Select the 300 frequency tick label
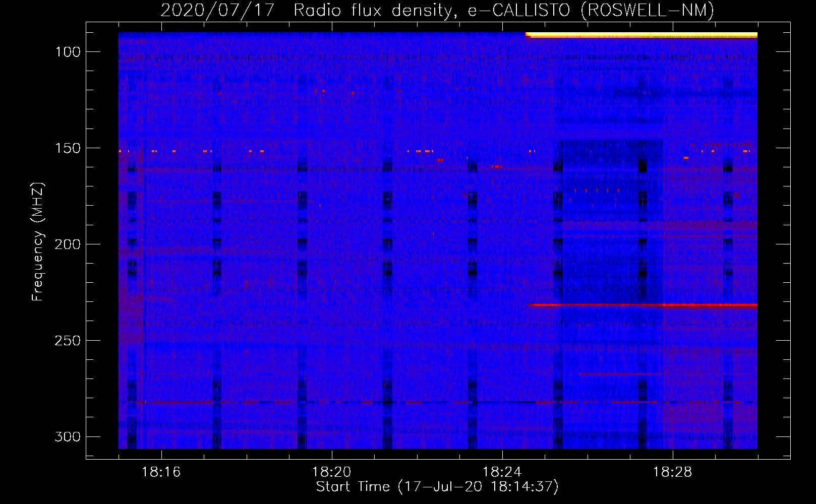816x504 pixels. [x=68, y=436]
